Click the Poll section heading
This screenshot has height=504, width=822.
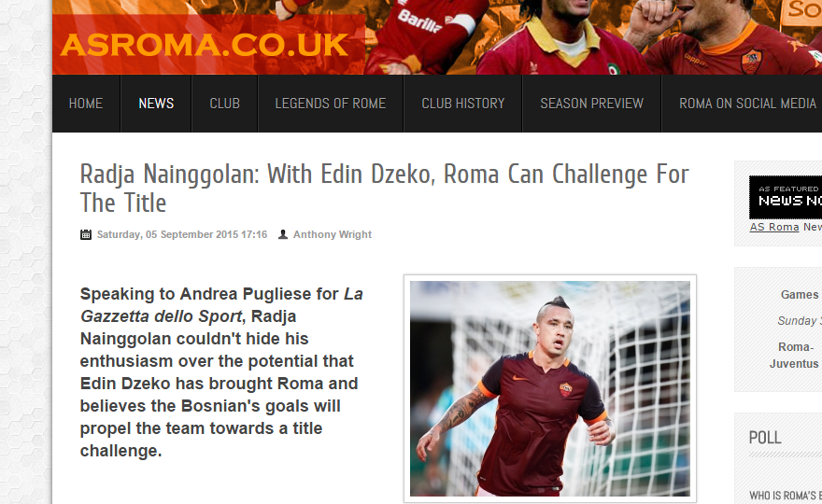[x=765, y=438]
